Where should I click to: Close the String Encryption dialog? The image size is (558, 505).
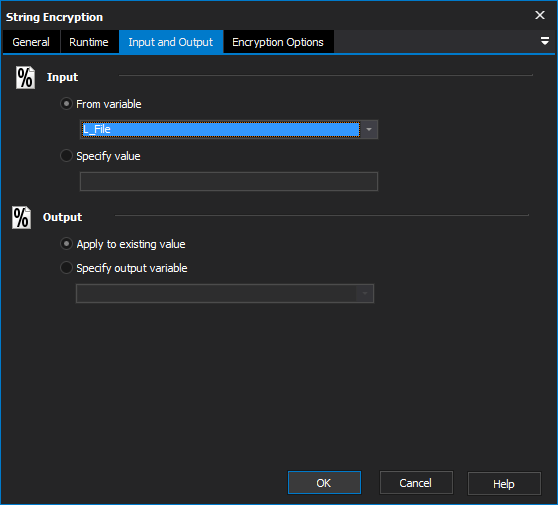click(x=539, y=15)
